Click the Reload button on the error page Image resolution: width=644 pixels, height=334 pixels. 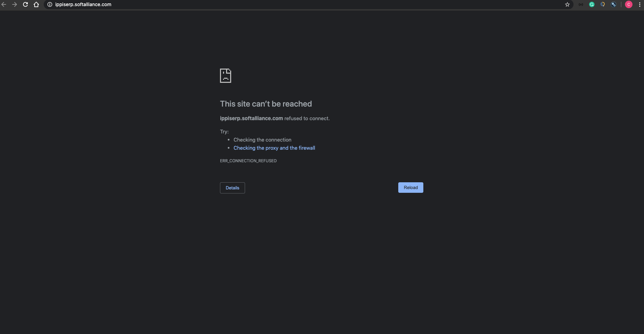(x=410, y=187)
